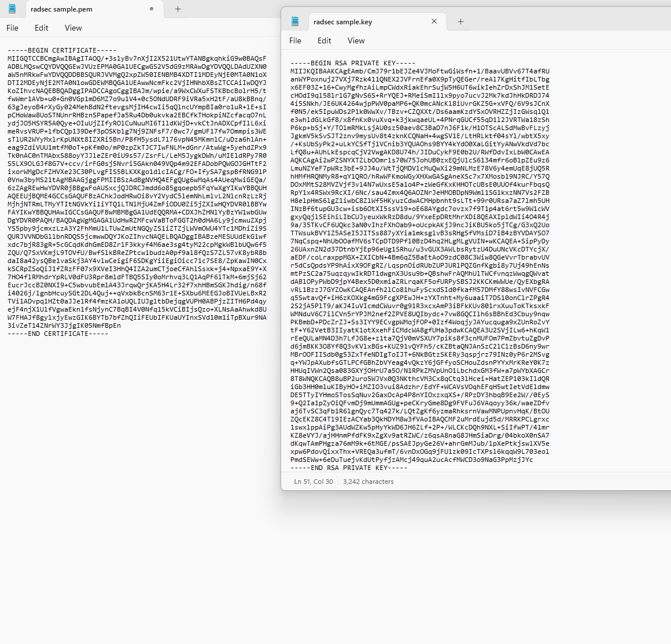Image resolution: width=671 pixels, height=644 pixels.
Task: Place cursor on END RSA PRIVATE KEY line
Action: click(349, 468)
